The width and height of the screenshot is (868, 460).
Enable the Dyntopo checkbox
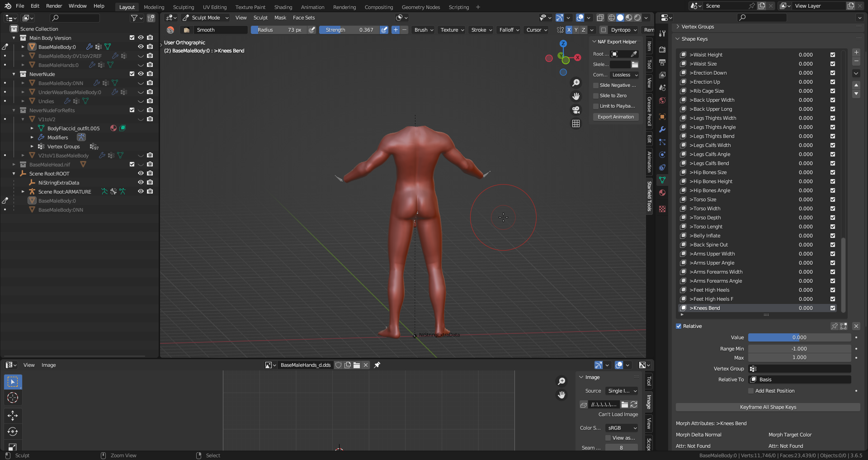pyautogui.click(x=603, y=30)
